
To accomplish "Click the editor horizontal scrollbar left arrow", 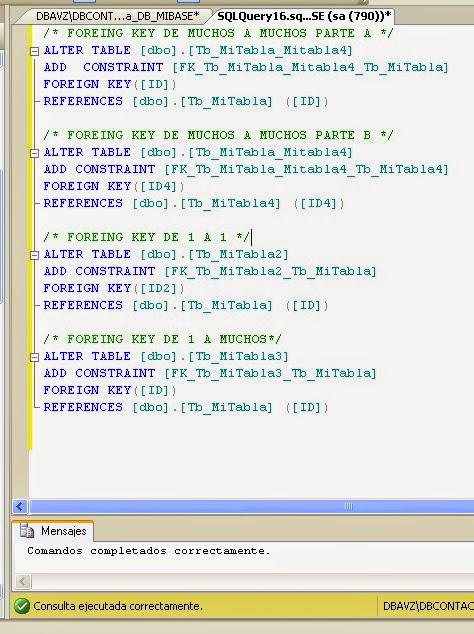I will [20, 506].
